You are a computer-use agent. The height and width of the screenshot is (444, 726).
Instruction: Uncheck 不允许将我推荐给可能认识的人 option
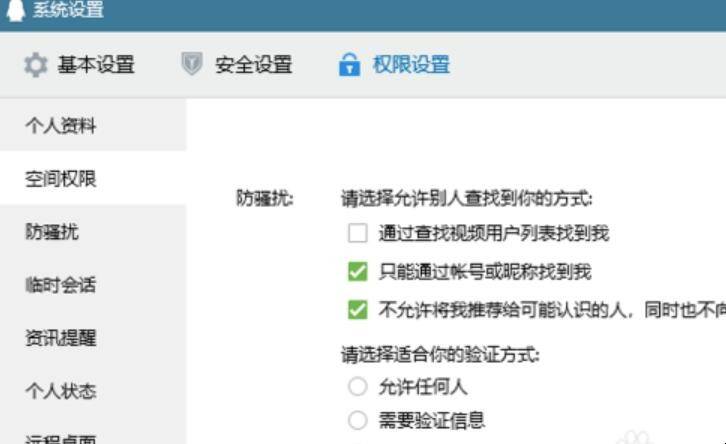[358, 310]
